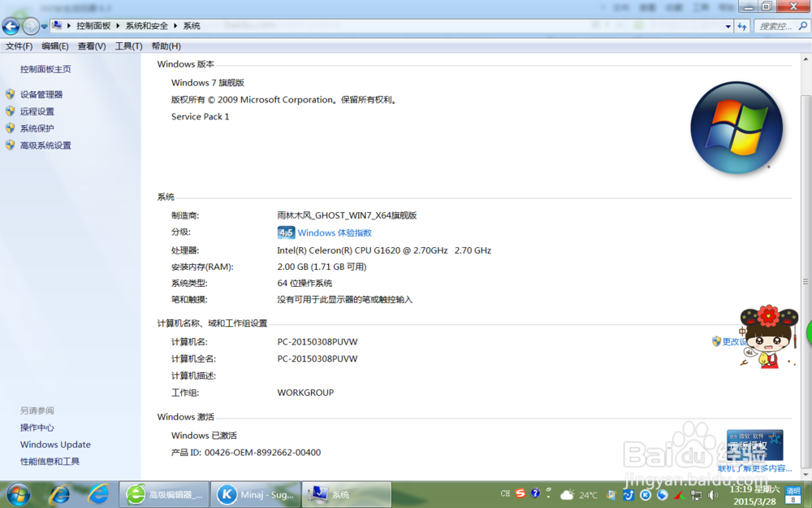Image resolution: width=812 pixels, height=508 pixels.
Task: Open Windows 体验指数 link
Action: (335, 232)
